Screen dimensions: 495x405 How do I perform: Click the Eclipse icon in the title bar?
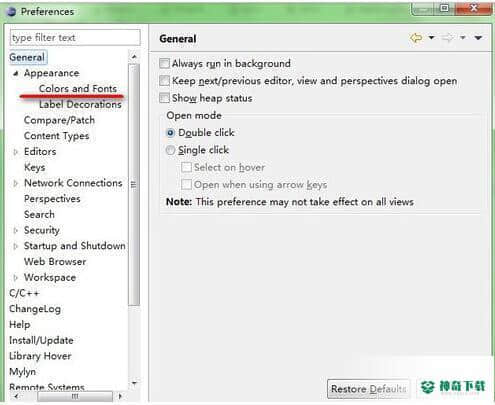(x=12, y=12)
